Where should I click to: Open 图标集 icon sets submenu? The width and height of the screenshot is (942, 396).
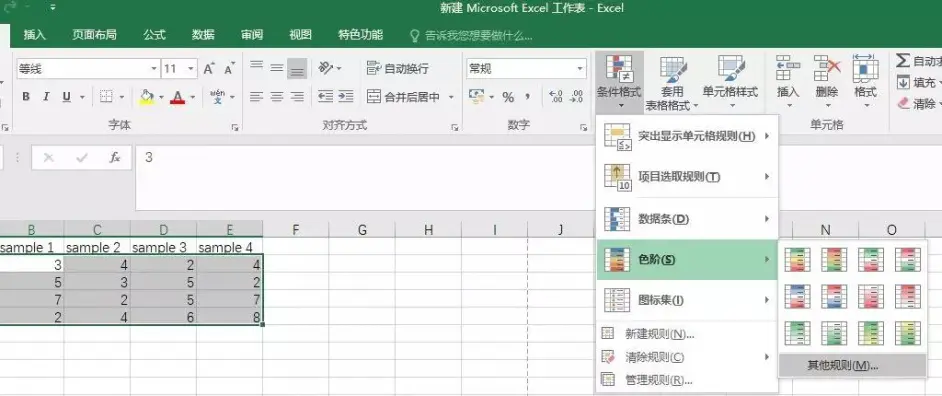click(687, 300)
